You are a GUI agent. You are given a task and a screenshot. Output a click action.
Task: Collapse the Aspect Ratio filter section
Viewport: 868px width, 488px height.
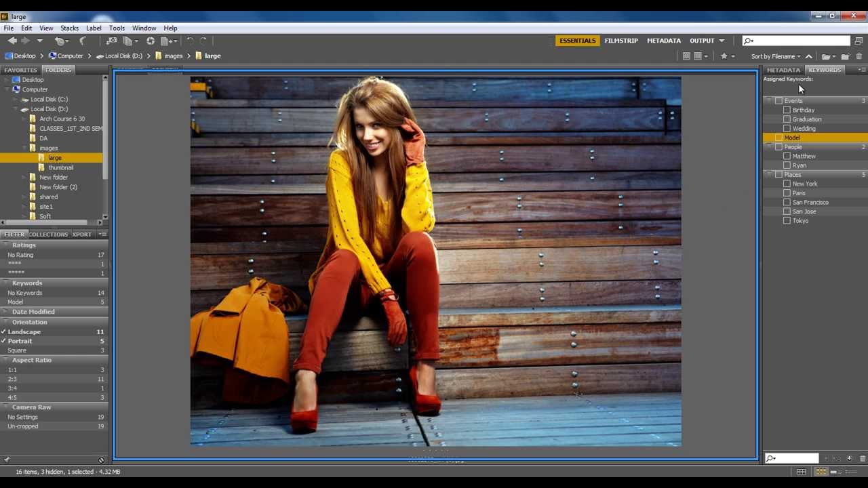(x=7, y=360)
